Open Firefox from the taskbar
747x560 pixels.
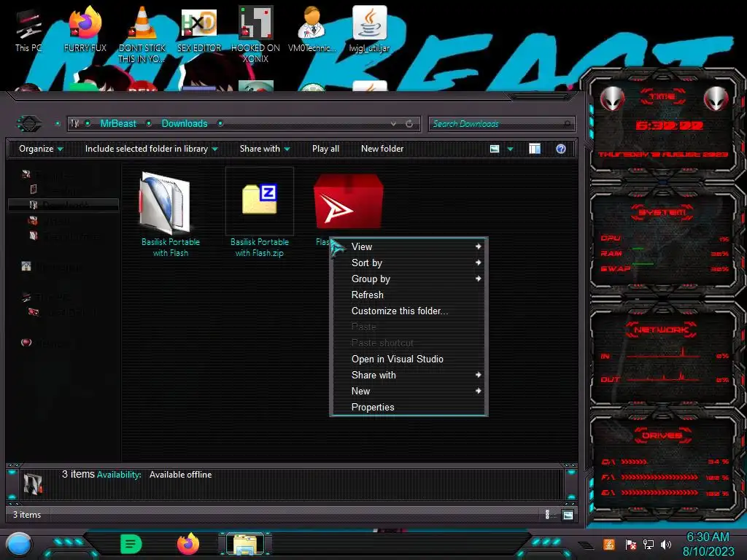(x=188, y=544)
